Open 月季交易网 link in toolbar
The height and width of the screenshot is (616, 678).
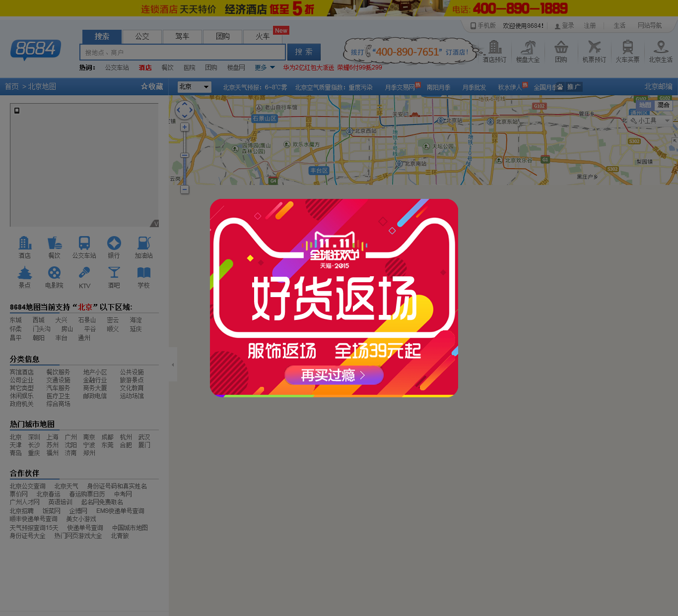[x=400, y=87]
